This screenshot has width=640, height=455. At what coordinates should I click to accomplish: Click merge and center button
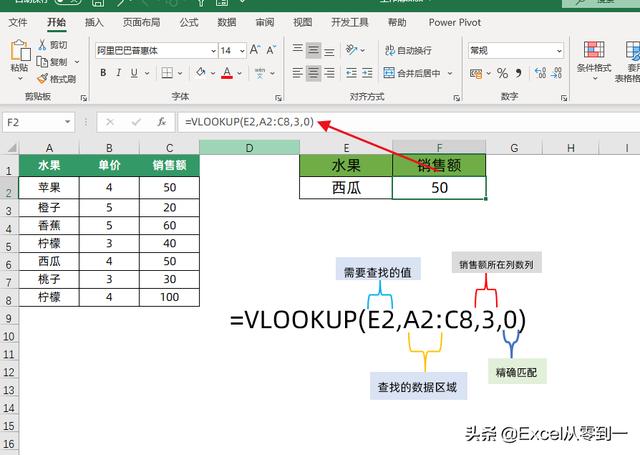pos(412,73)
